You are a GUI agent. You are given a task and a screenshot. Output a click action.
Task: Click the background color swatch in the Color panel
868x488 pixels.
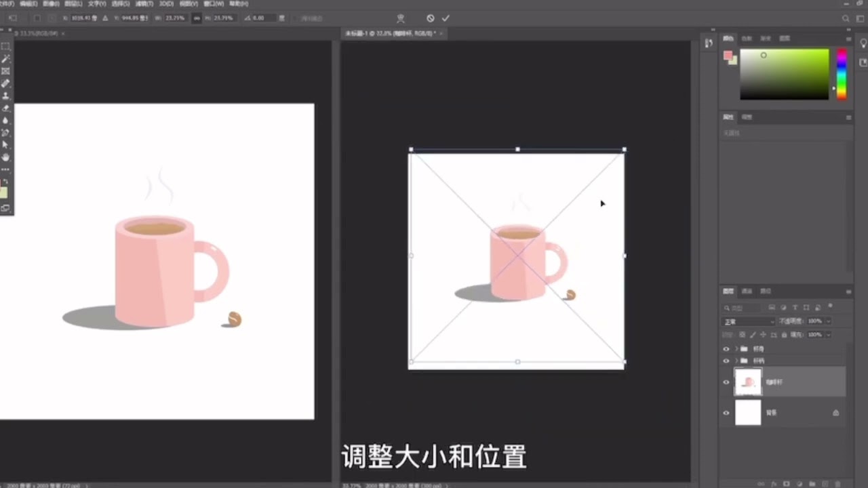point(733,60)
